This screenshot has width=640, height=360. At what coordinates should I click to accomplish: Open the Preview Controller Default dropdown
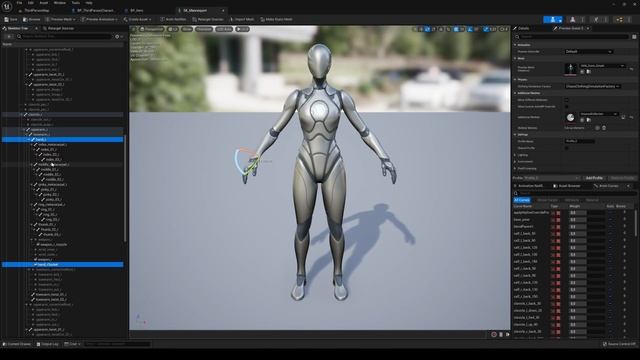589,52
